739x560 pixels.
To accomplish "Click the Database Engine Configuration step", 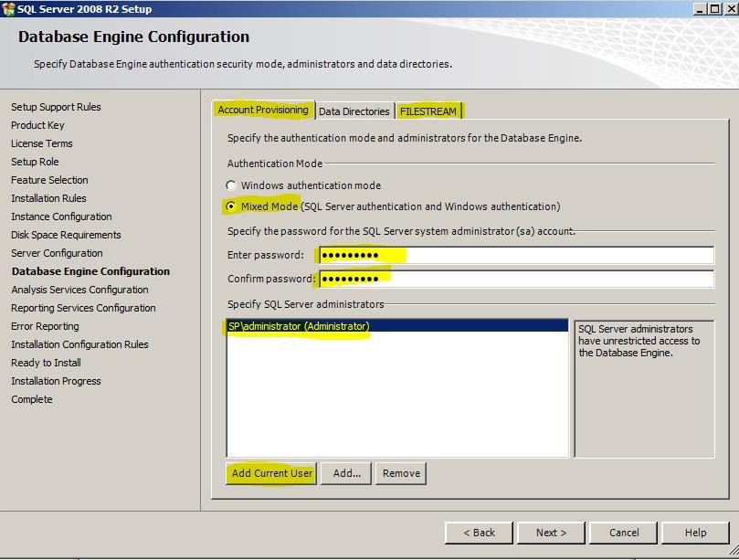I will [x=90, y=271].
